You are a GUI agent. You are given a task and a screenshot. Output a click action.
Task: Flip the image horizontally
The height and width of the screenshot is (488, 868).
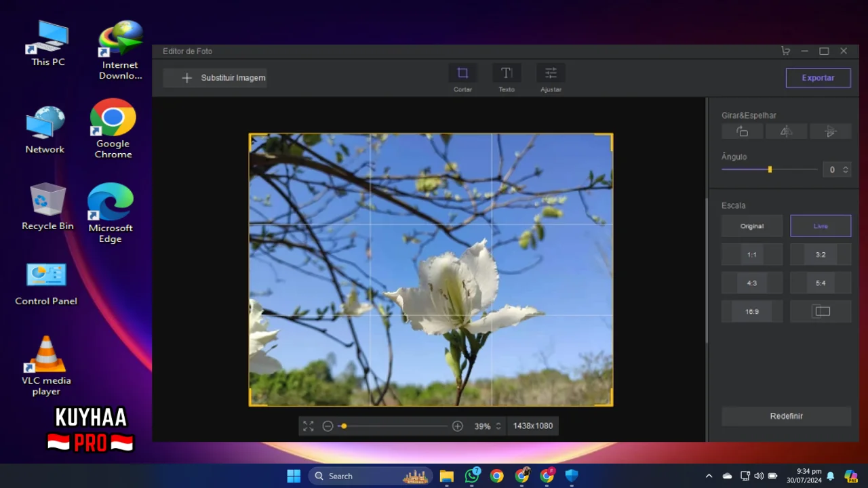click(x=786, y=131)
